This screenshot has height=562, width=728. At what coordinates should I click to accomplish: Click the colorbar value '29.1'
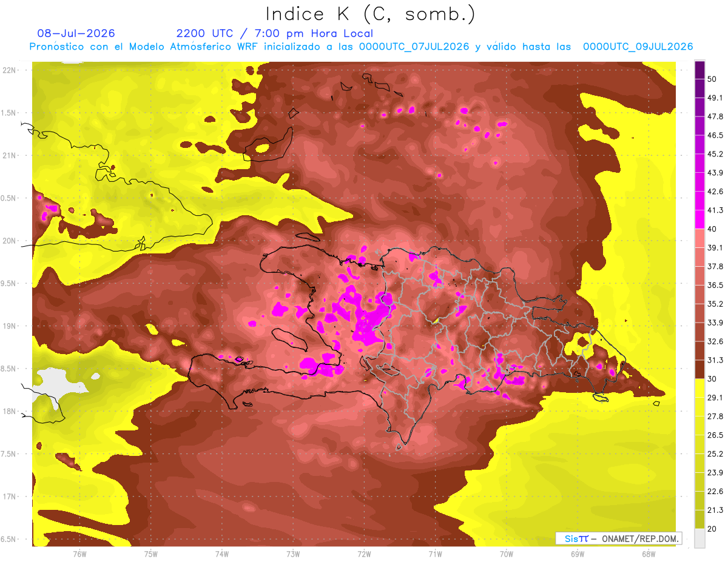click(x=715, y=397)
